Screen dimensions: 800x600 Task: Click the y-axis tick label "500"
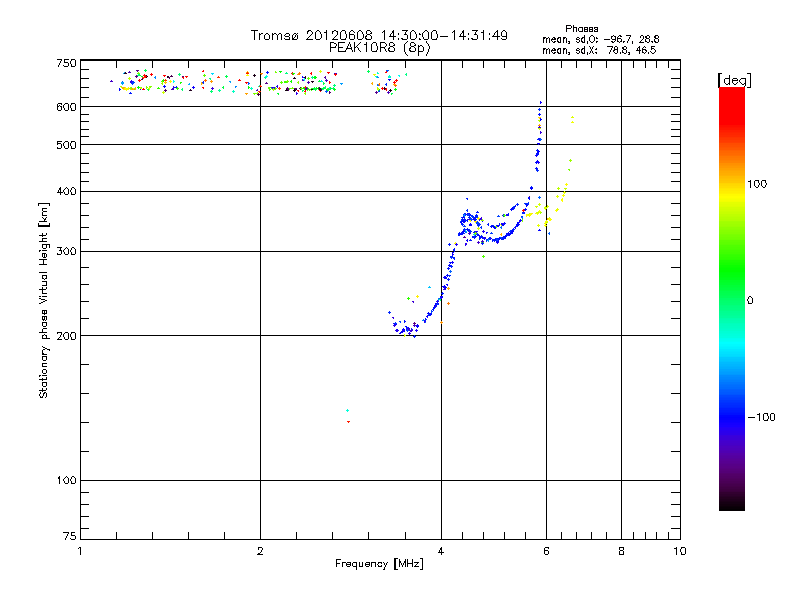(x=66, y=145)
